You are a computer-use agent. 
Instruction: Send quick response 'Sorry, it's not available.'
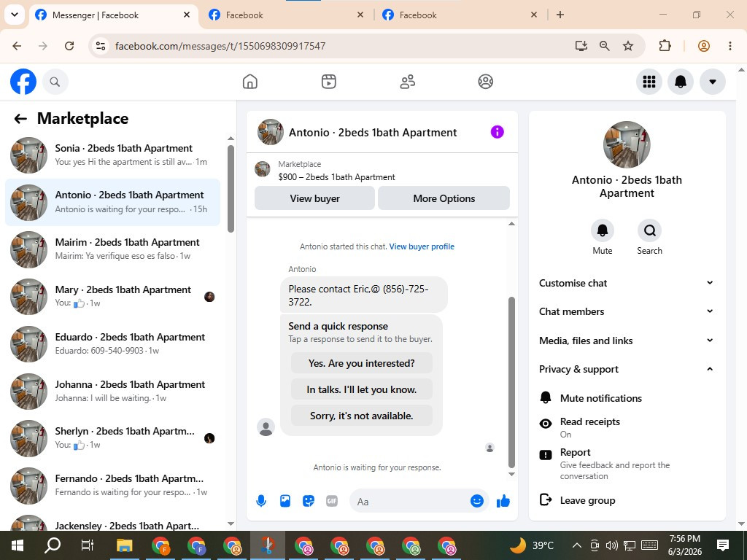(x=362, y=416)
